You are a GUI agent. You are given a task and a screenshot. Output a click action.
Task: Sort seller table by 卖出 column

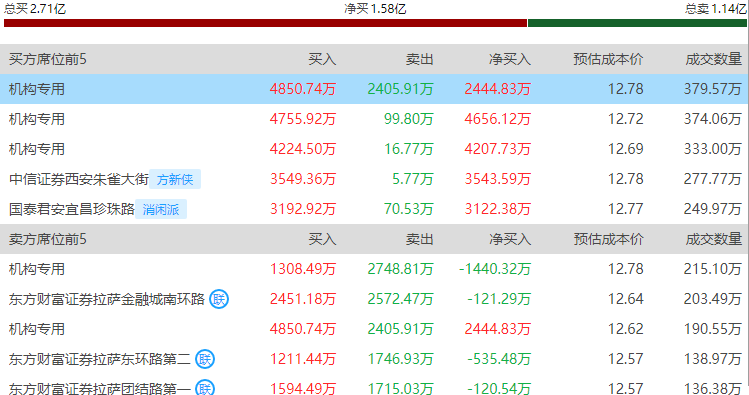click(x=419, y=239)
